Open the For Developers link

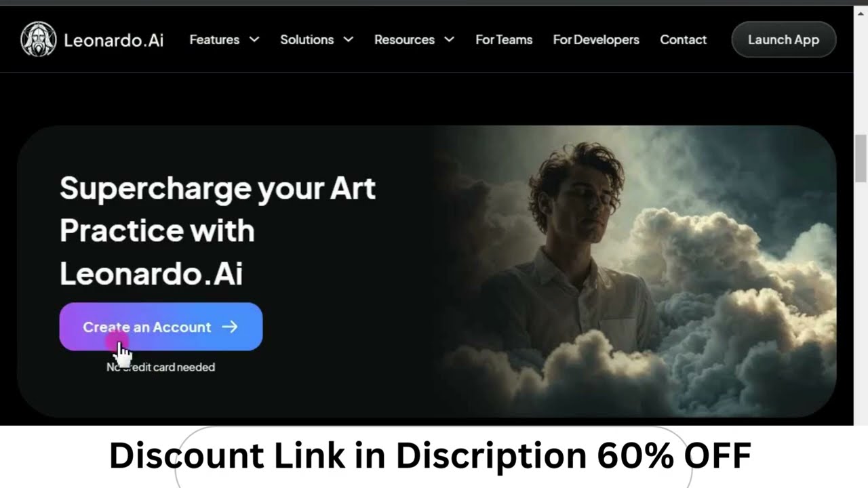point(596,39)
